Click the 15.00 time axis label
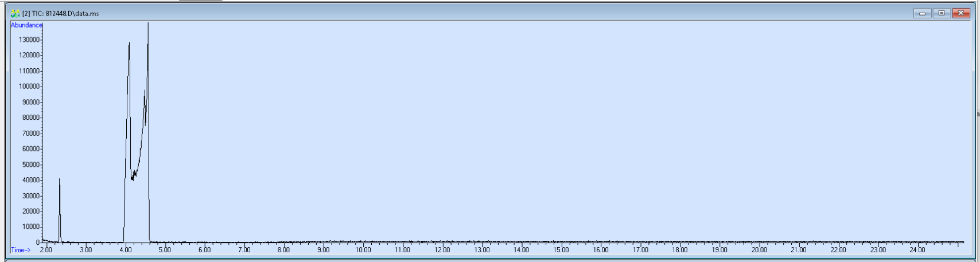 pos(561,250)
